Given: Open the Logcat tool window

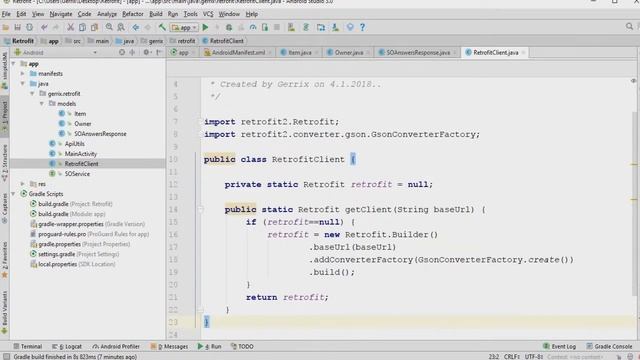Looking at the screenshot, I should [x=67, y=346].
